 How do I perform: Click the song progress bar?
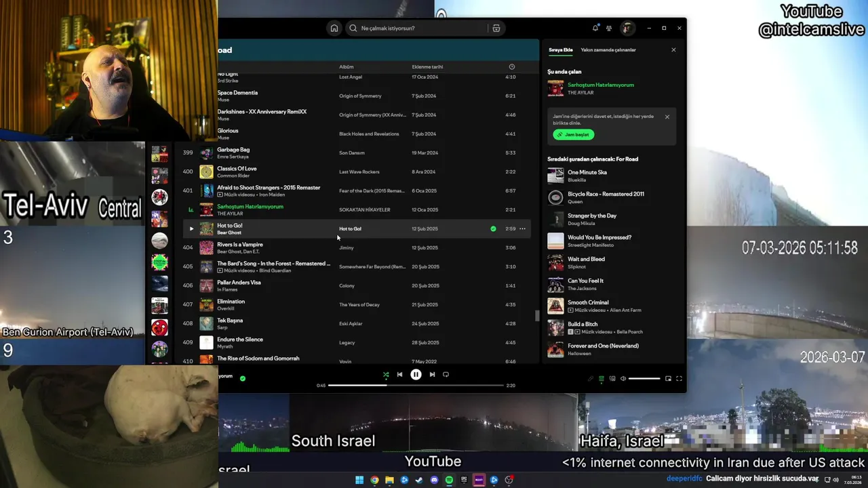coord(416,385)
